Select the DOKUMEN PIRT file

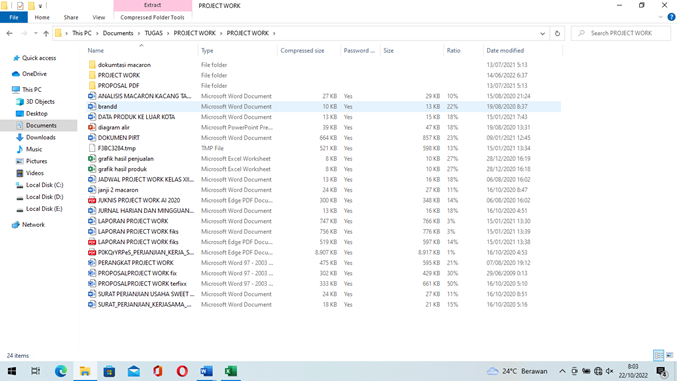point(119,138)
